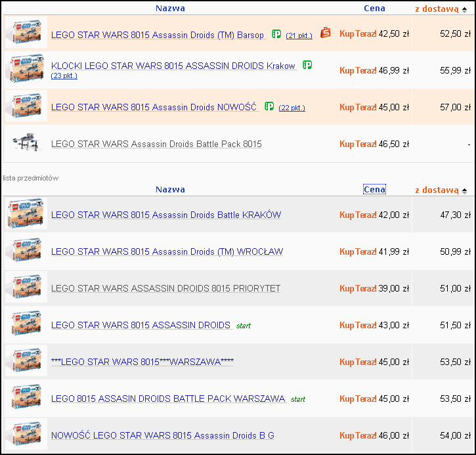Sort lower list by focused Cena header
The width and height of the screenshot is (476, 455).
coord(374,189)
